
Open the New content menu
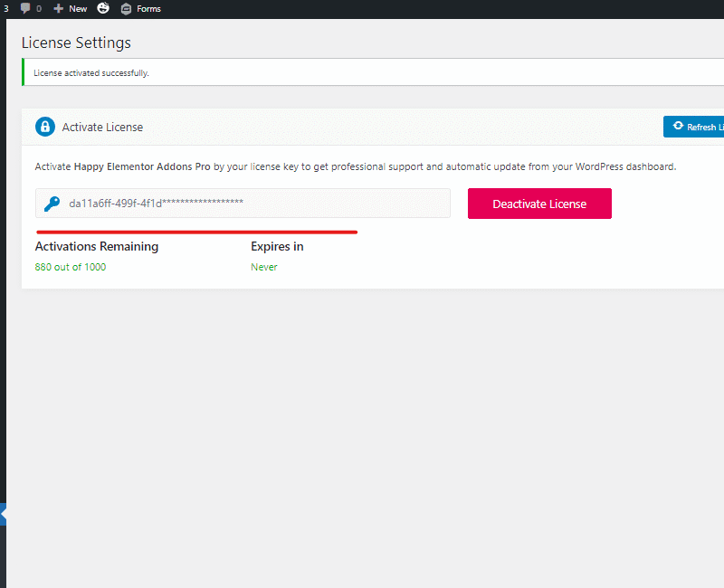(x=71, y=8)
